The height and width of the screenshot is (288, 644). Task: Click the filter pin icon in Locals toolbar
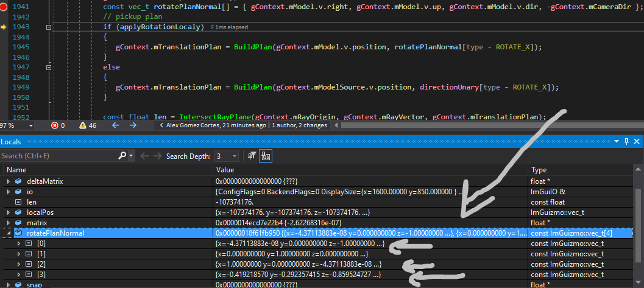coord(252,156)
